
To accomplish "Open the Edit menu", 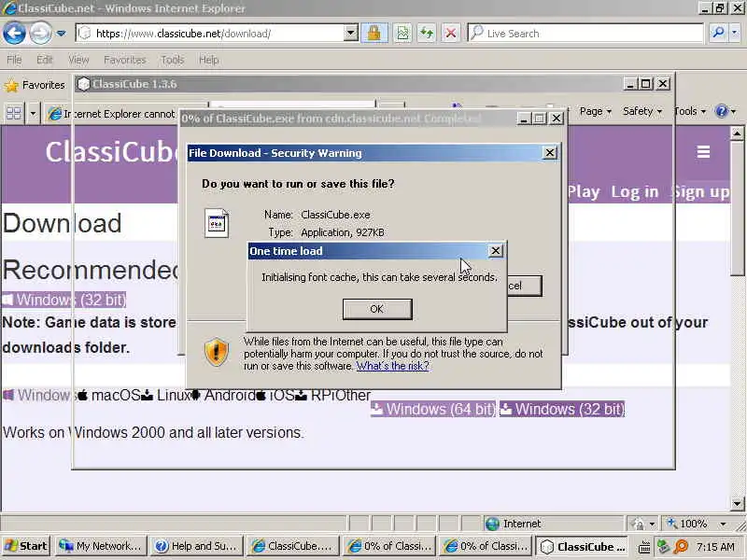I will point(44,60).
